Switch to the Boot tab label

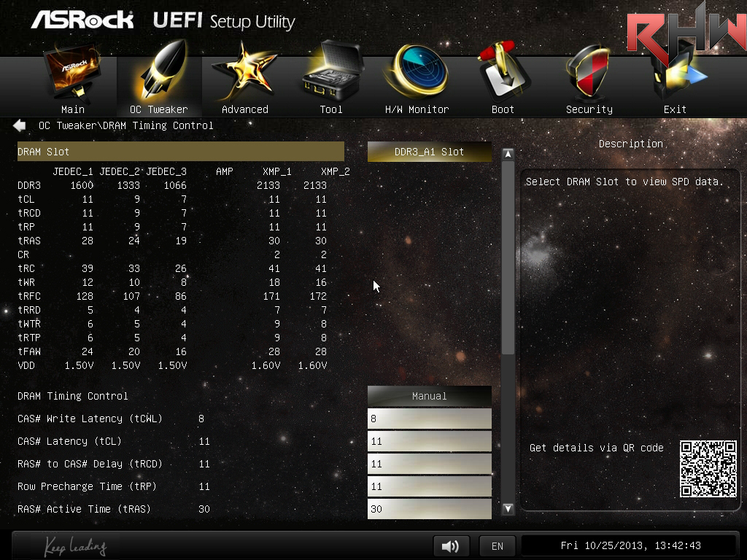(503, 109)
